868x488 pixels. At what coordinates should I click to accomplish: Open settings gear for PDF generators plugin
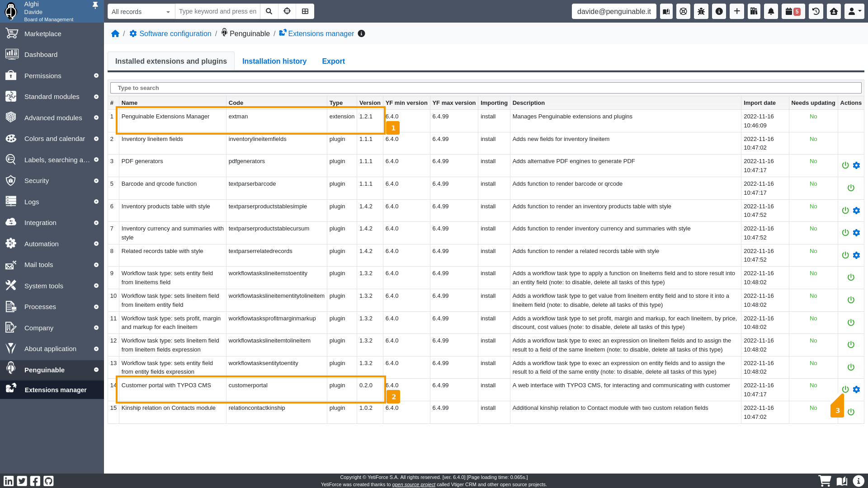[x=856, y=165]
